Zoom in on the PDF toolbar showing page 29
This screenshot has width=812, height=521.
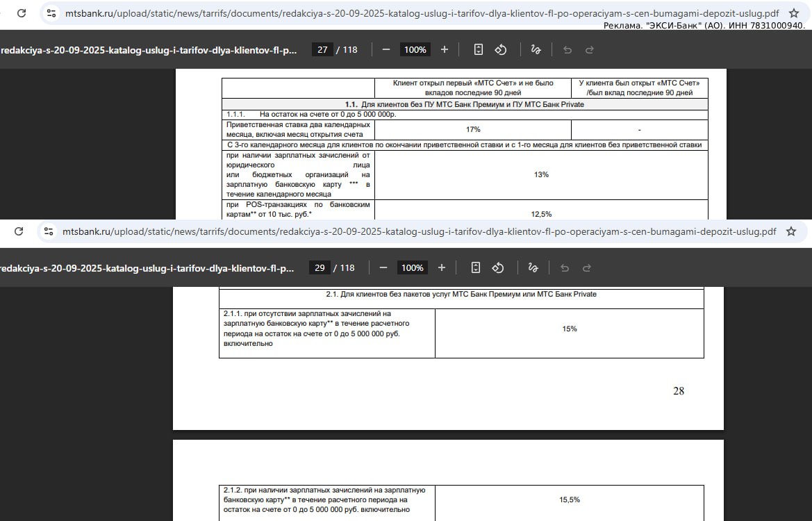click(x=442, y=267)
